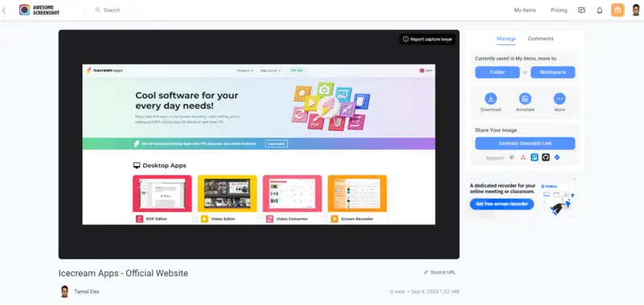The image size is (644, 305).
Task: Open the Pricing page link
Action: pyautogui.click(x=559, y=10)
